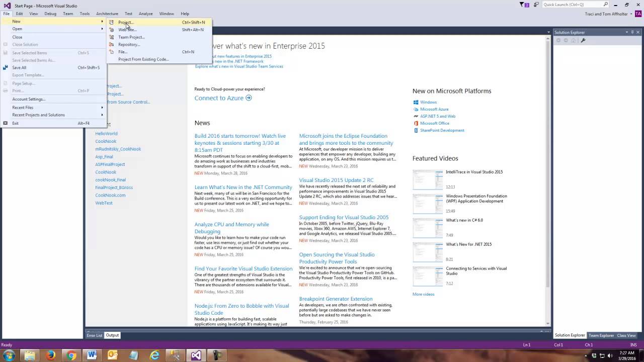Select Team Project in the New submenu
Image resolution: width=644 pixels, height=362 pixels.
tap(159, 37)
